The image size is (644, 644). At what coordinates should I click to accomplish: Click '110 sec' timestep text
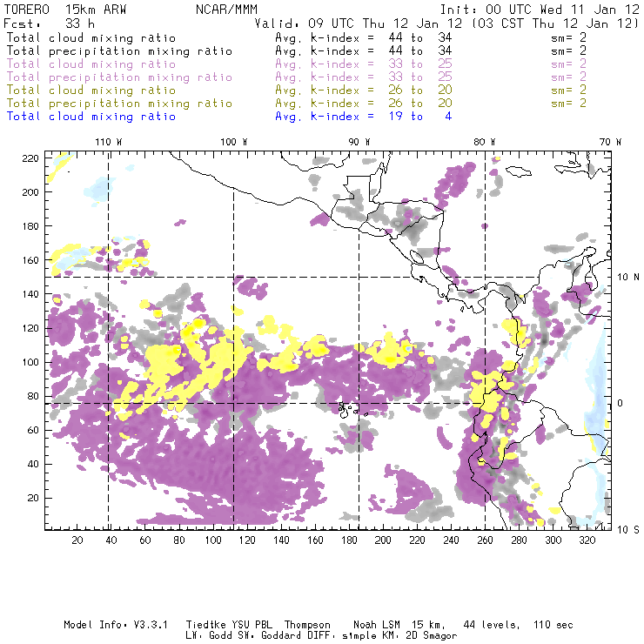553,625
